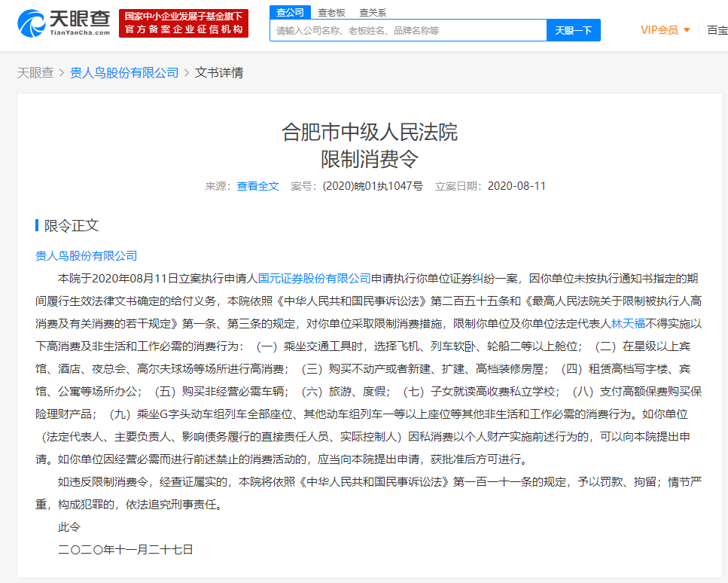Click the 限制消费令 heading
This screenshot has width=728, height=583.
[x=370, y=160]
